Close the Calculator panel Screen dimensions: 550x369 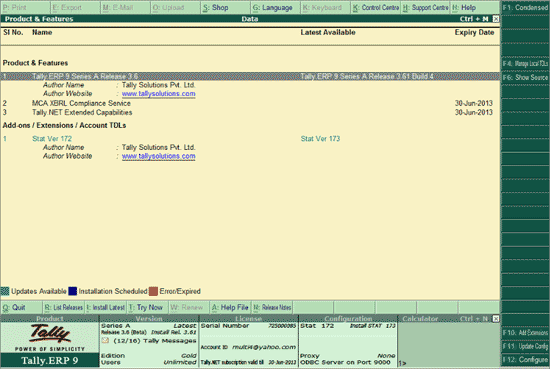496,318
